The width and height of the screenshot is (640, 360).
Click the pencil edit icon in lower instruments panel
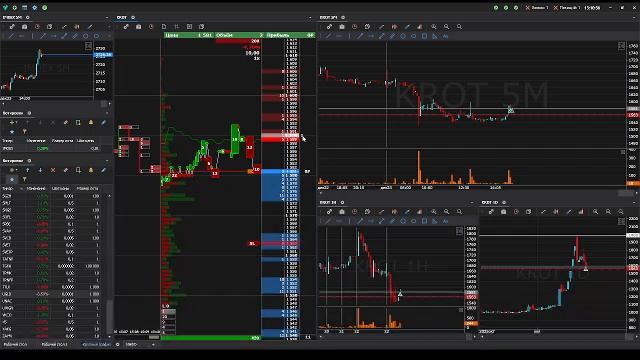coord(104,170)
